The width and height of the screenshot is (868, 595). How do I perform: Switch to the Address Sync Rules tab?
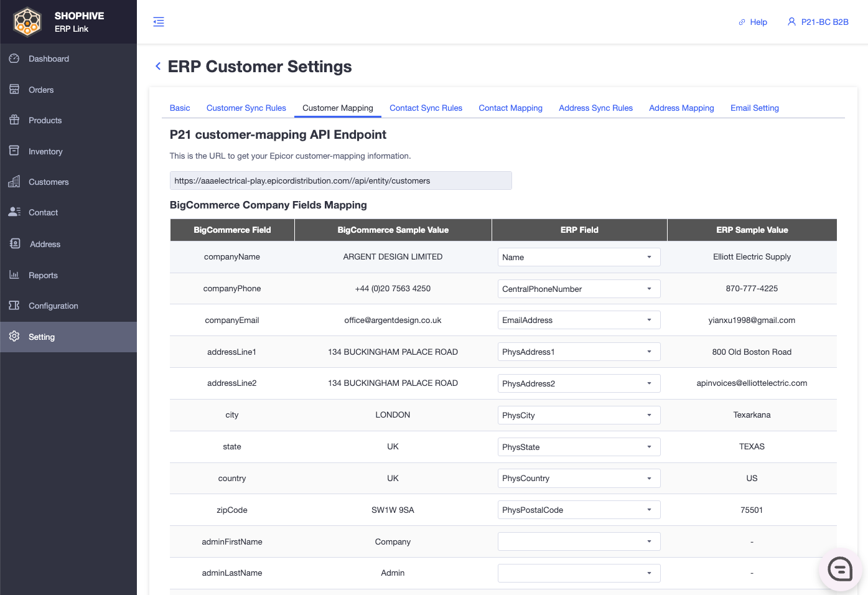596,108
